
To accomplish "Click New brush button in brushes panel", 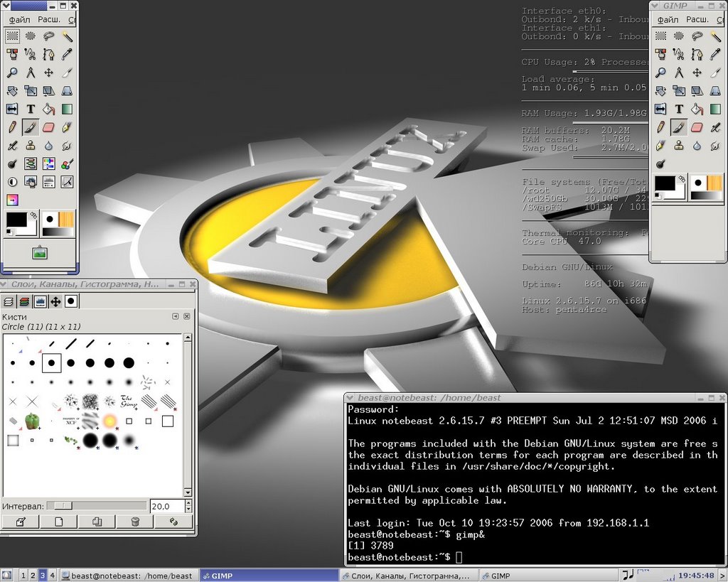I will 58,522.
